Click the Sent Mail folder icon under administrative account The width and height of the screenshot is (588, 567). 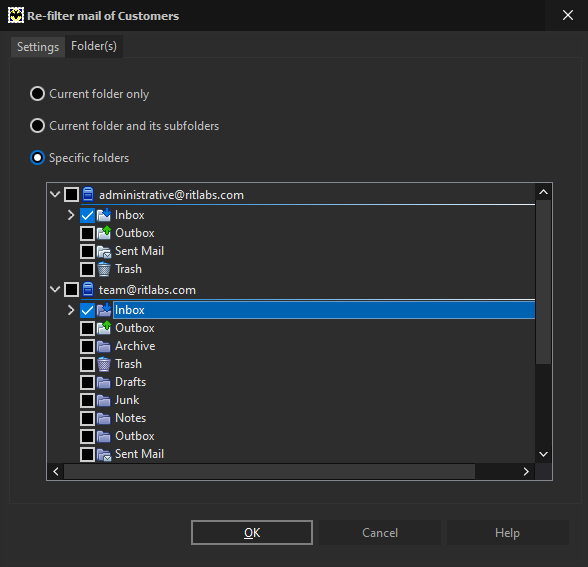coord(104,251)
